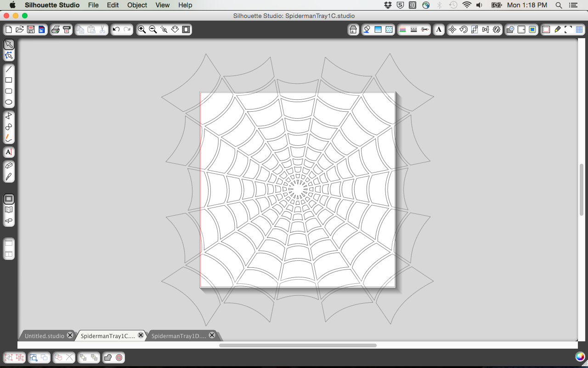This screenshot has width=588, height=368.
Task: Pick the Draw an Ellipse tool
Action: pos(9,102)
